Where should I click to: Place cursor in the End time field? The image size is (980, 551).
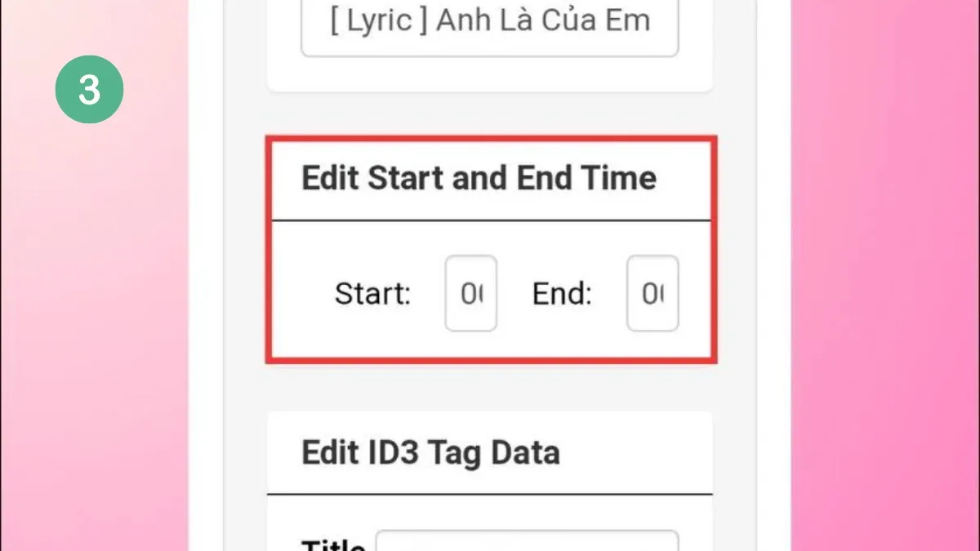653,294
